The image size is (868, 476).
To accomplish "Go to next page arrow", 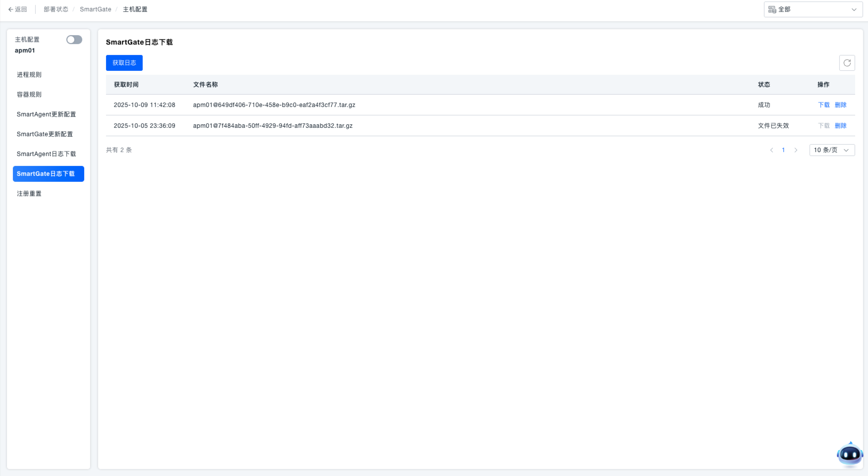I will pos(796,150).
